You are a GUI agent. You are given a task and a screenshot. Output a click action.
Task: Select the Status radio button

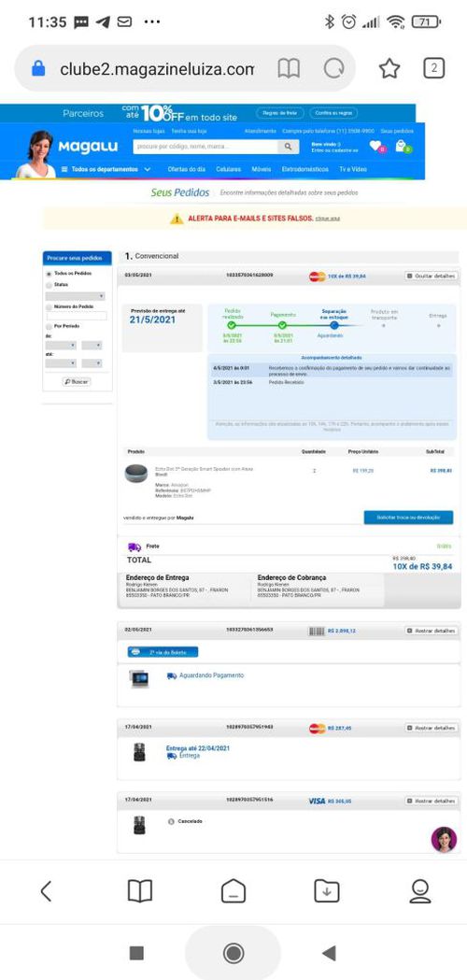click(49, 285)
